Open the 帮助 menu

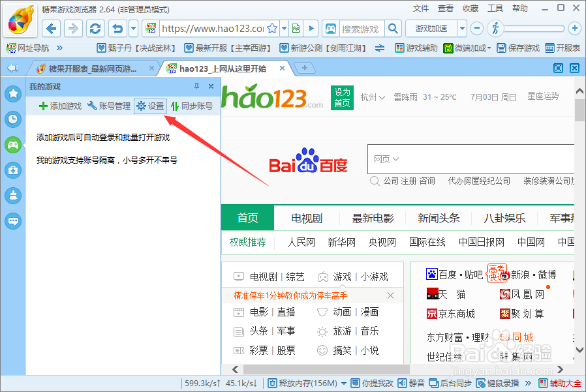click(520, 8)
